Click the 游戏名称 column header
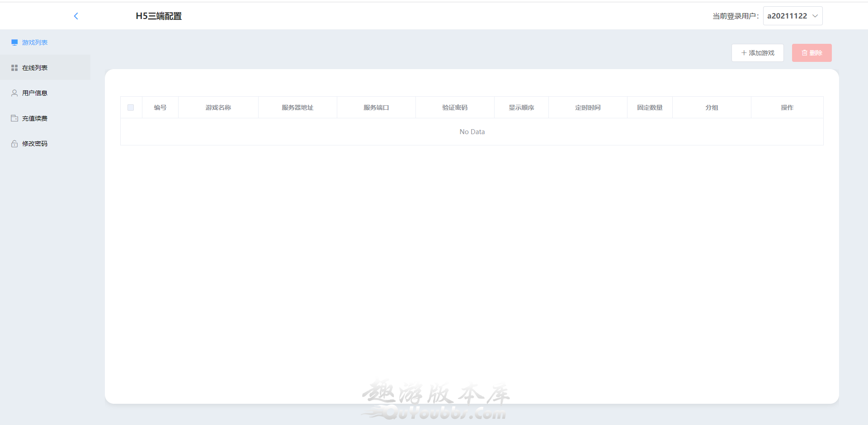 [x=218, y=107]
